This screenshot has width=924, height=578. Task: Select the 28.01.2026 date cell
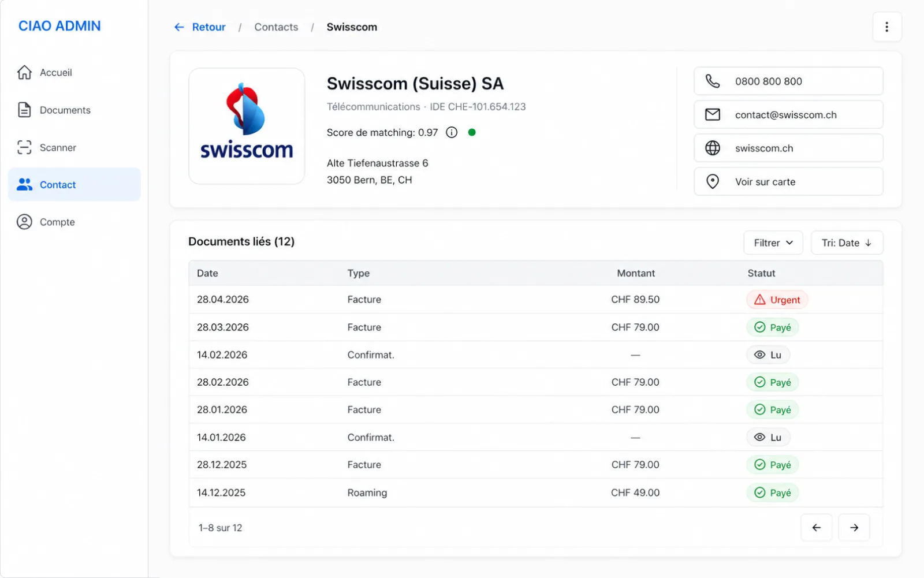pos(222,410)
